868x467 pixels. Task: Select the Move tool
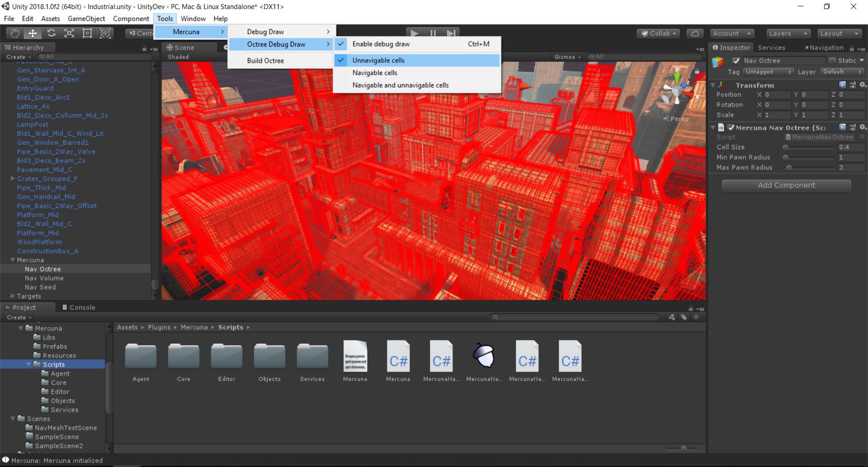33,33
